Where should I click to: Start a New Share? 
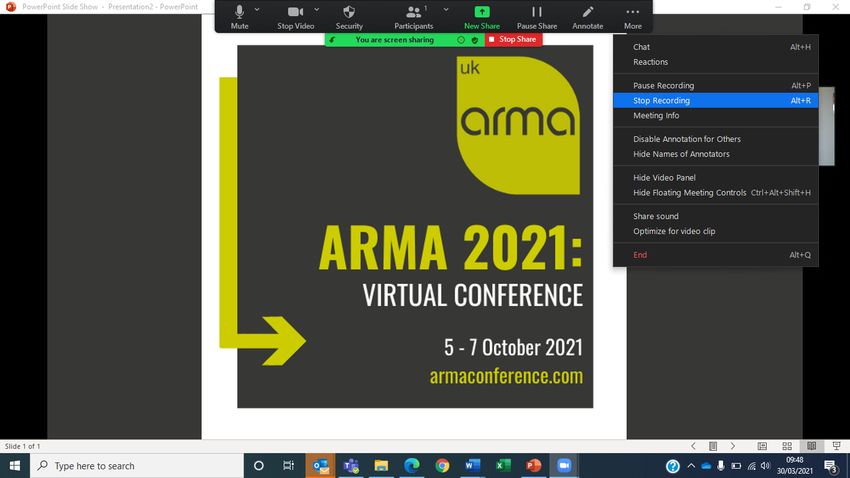[x=482, y=17]
